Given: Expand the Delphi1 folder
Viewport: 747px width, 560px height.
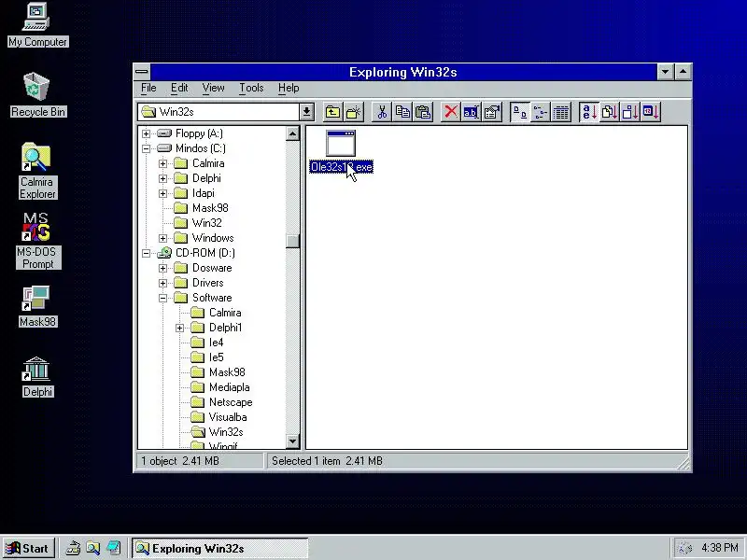Looking at the screenshot, I should pos(179,329).
